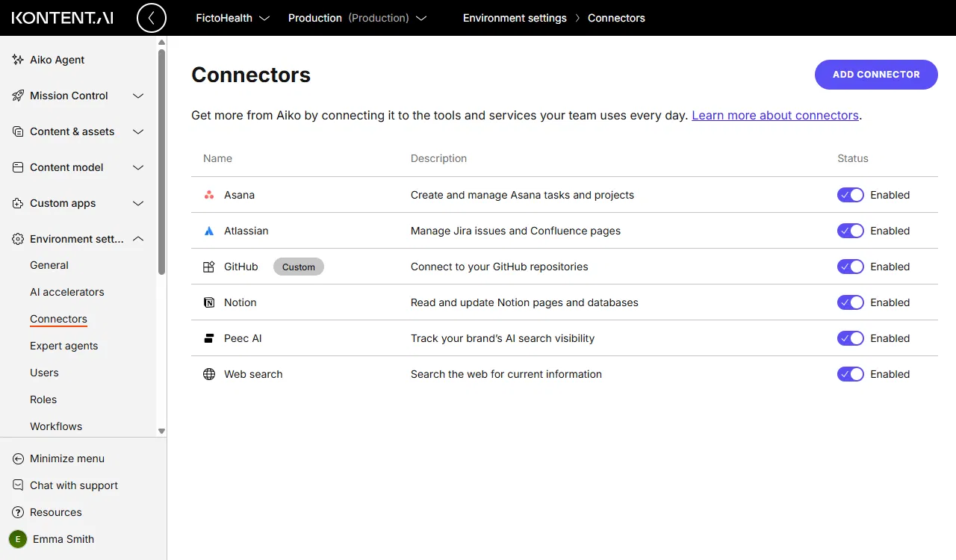Click the Web search connector name
Viewport: 956px width, 560px height.
pos(253,374)
